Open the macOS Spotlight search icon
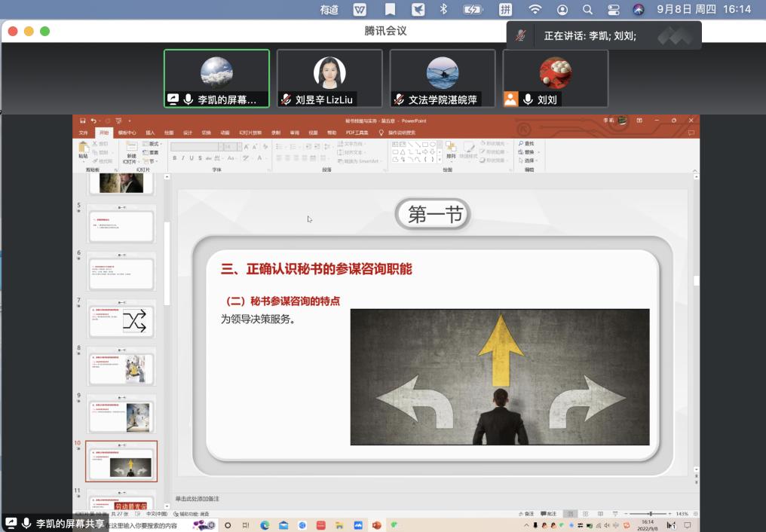 (587, 9)
